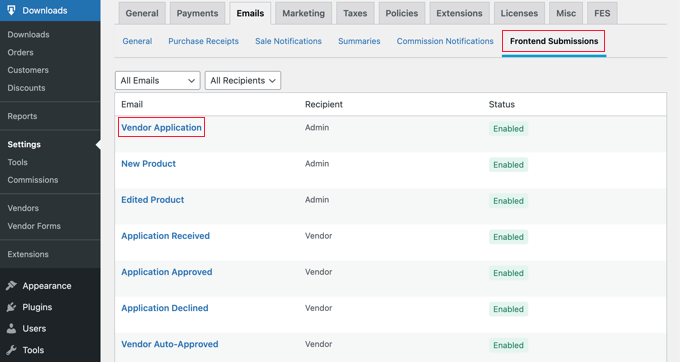Open the Edited Product email
The image size is (680, 362).
click(153, 199)
